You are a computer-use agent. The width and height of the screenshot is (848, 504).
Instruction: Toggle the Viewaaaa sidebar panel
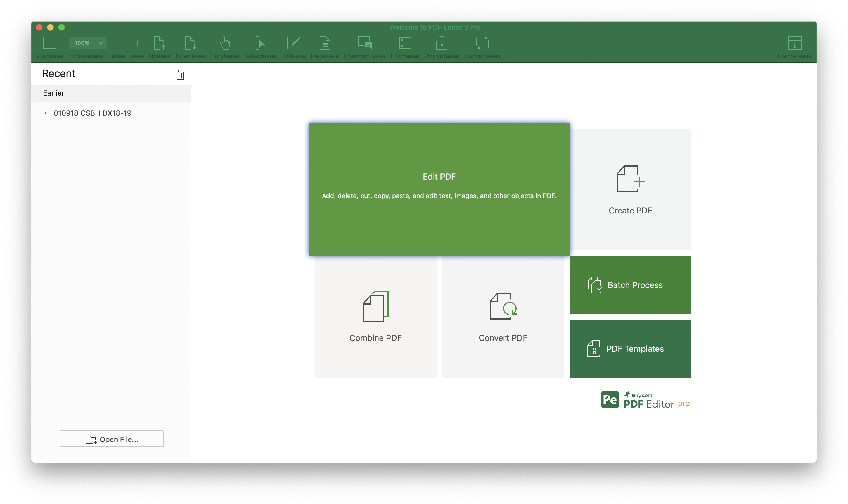(x=49, y=44)
